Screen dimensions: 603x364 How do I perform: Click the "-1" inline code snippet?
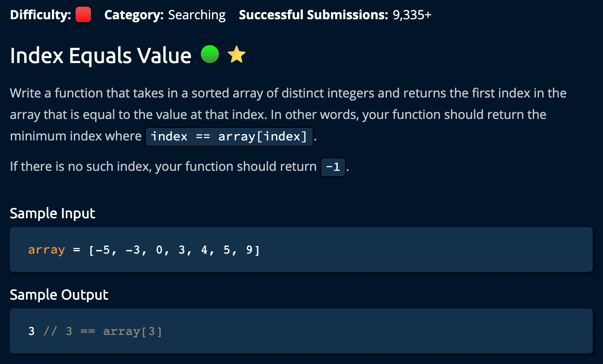pyautogui.click(x=333, y=167)
